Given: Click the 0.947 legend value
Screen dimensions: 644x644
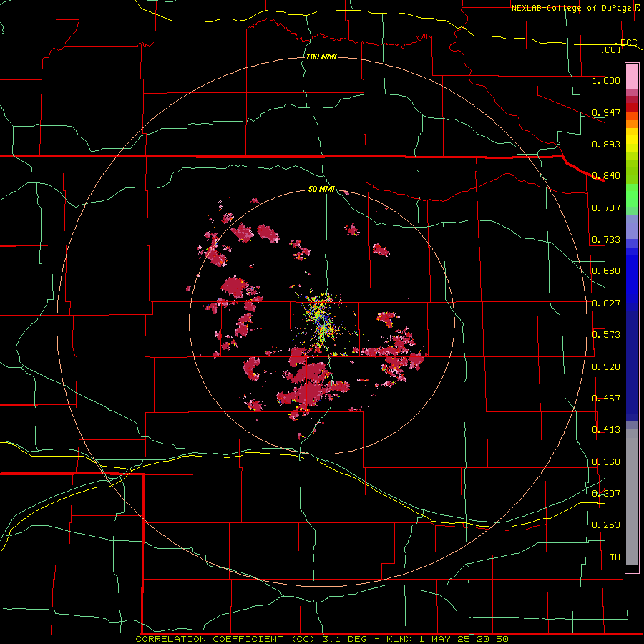Looking at the screenshot, I should (606, 112).
